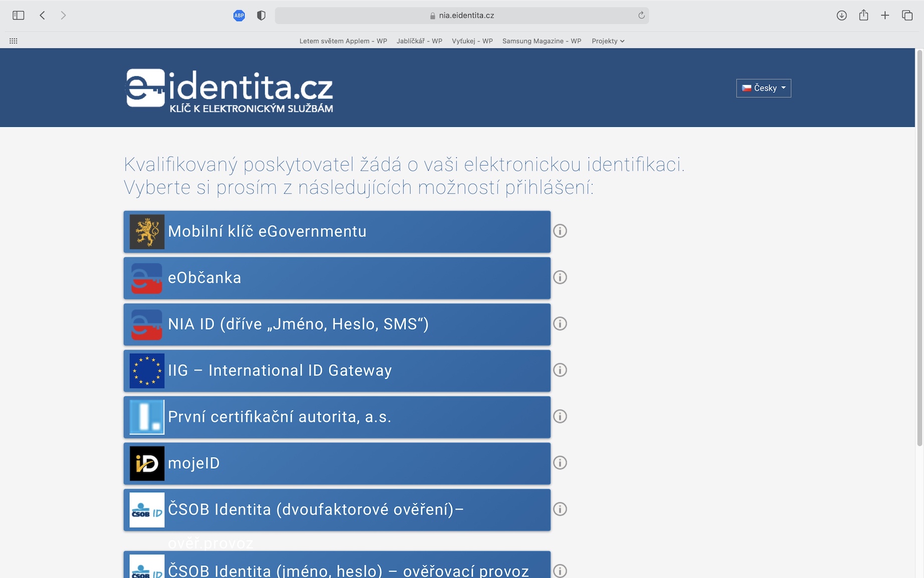Open the Share menu
Screen dimensions: 924x578
pyautogui.click(x=863, y=16)
